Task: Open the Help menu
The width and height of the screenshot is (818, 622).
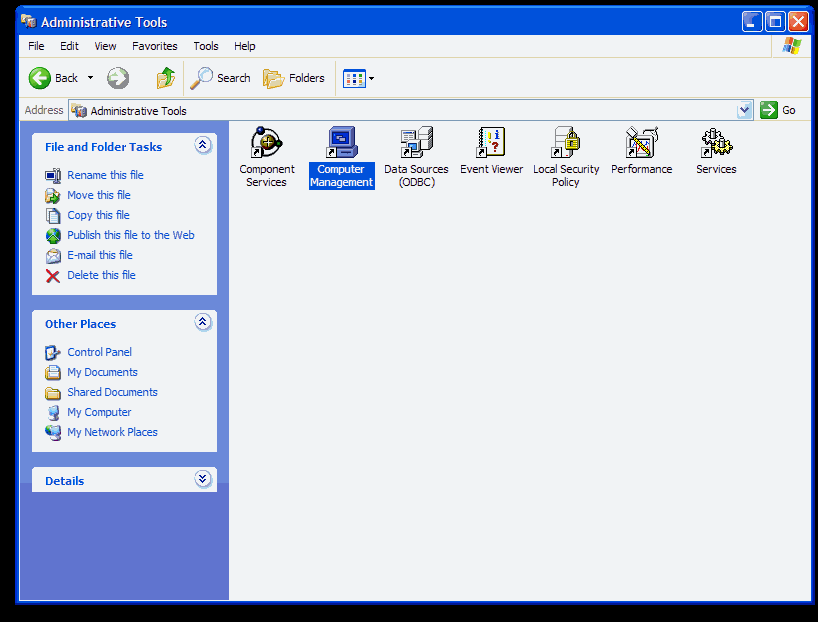Action: (x=245, y=46)
